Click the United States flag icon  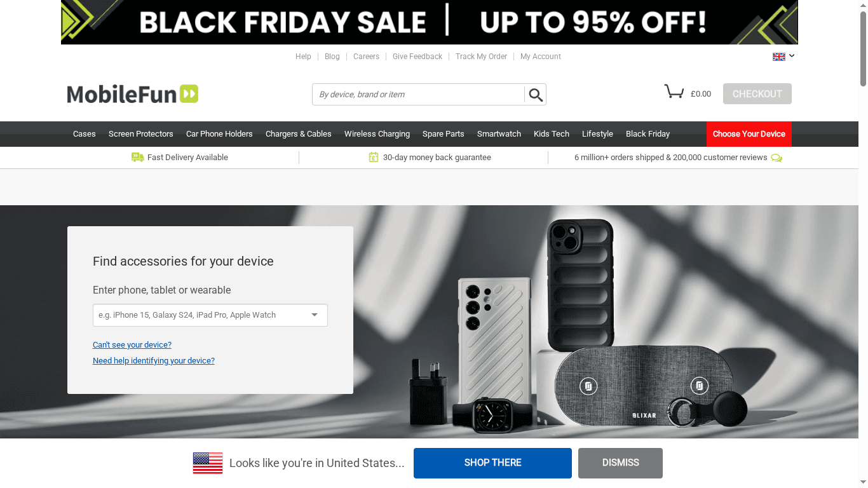pyautogui.click(x=207, y=463)
